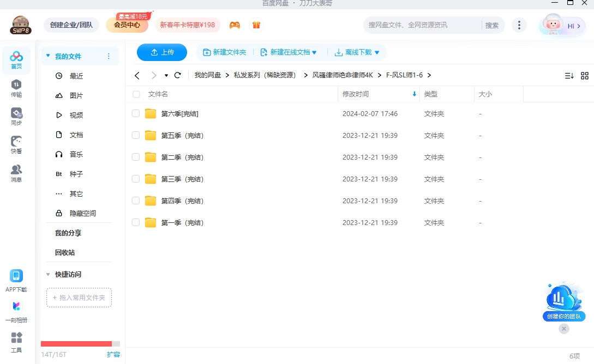Collapse the 快捷访问 section
594x364 pixels.
(48, 275)
